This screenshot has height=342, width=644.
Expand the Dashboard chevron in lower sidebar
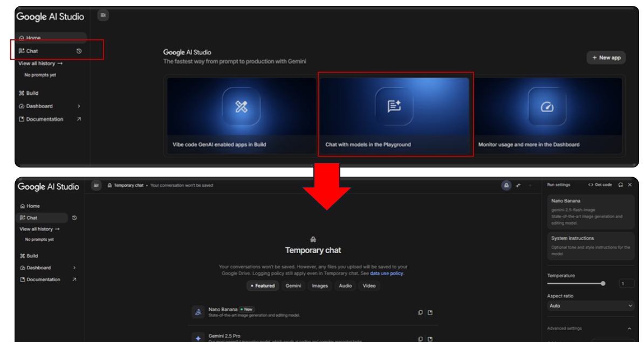pos(74,267)
